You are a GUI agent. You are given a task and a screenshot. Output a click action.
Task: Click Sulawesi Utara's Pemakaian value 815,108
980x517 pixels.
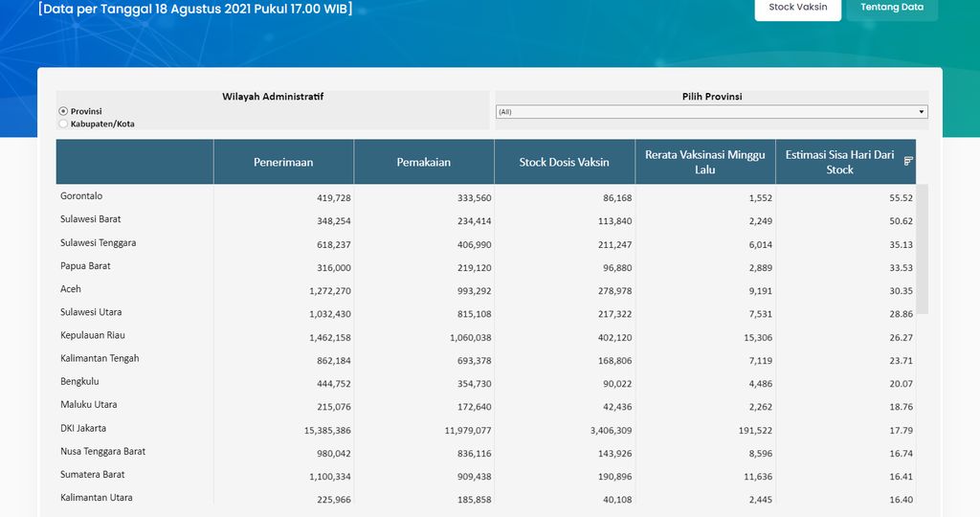click(x=475, y=314)
